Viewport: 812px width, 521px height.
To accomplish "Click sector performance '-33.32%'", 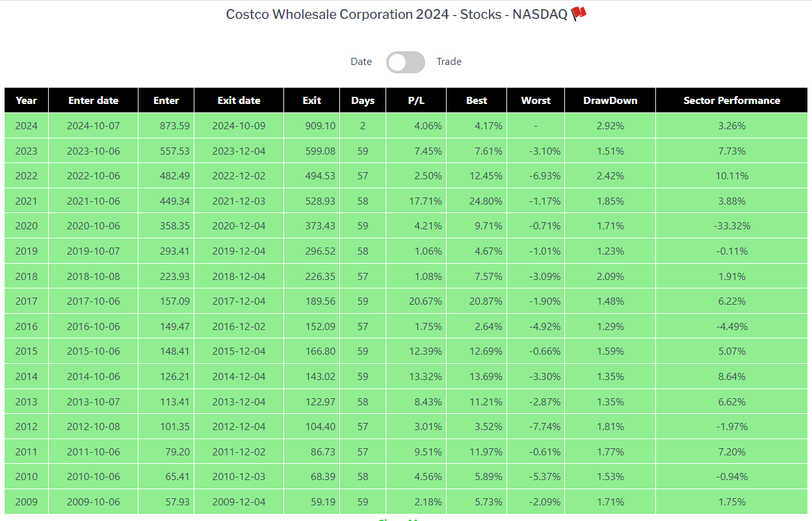I will click(x=732, y=226).
